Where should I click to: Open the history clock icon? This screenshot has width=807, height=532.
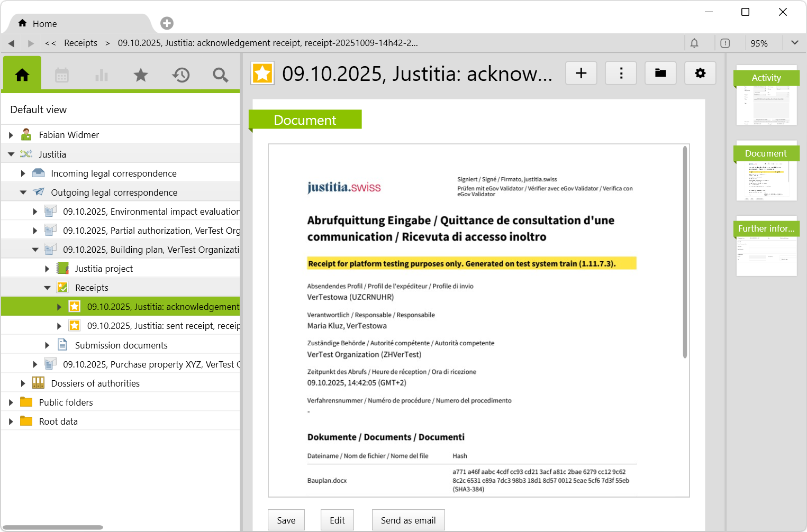point(180,75)
